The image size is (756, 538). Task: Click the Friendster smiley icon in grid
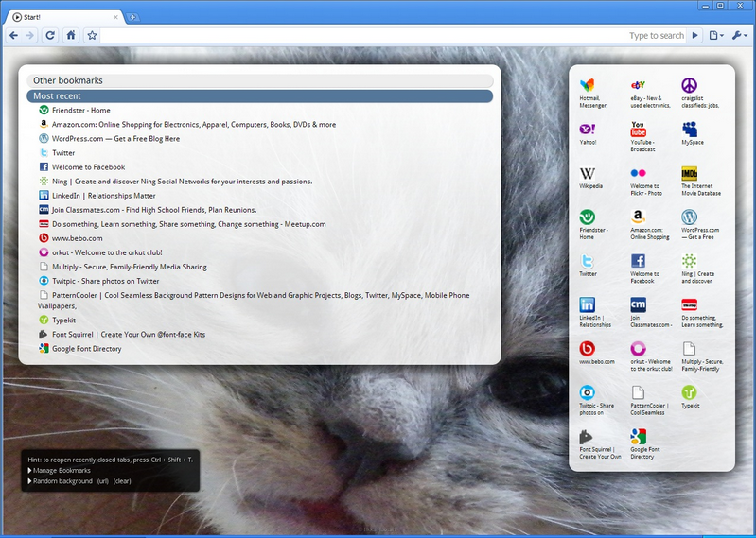[588, 217]
